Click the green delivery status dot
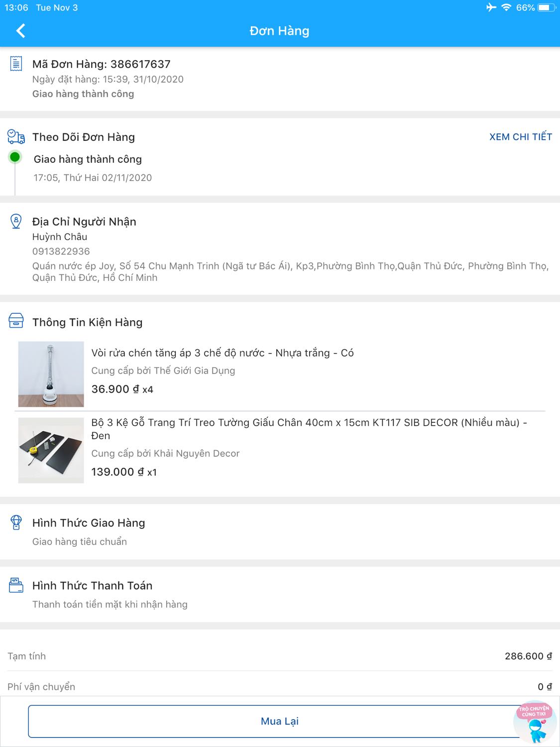Image resolution: width=560 pixels, height=747 pixels. click(15, 157)
